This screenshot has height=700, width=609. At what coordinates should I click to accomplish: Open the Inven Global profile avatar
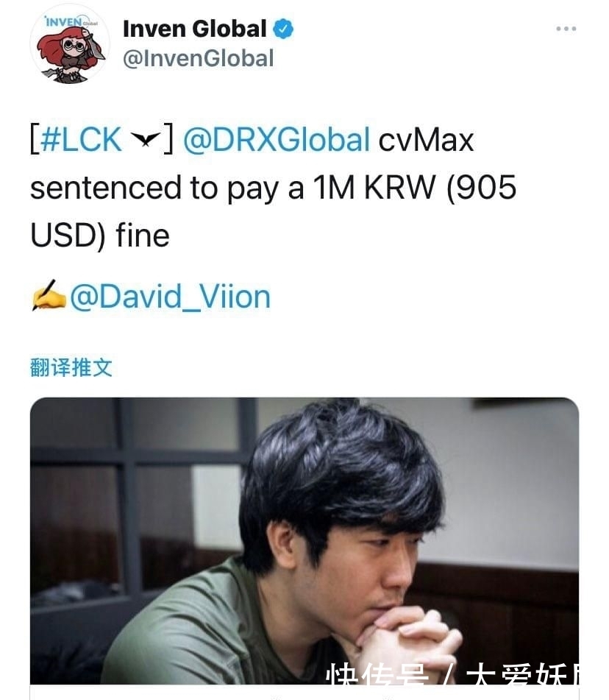click(70, 45)
